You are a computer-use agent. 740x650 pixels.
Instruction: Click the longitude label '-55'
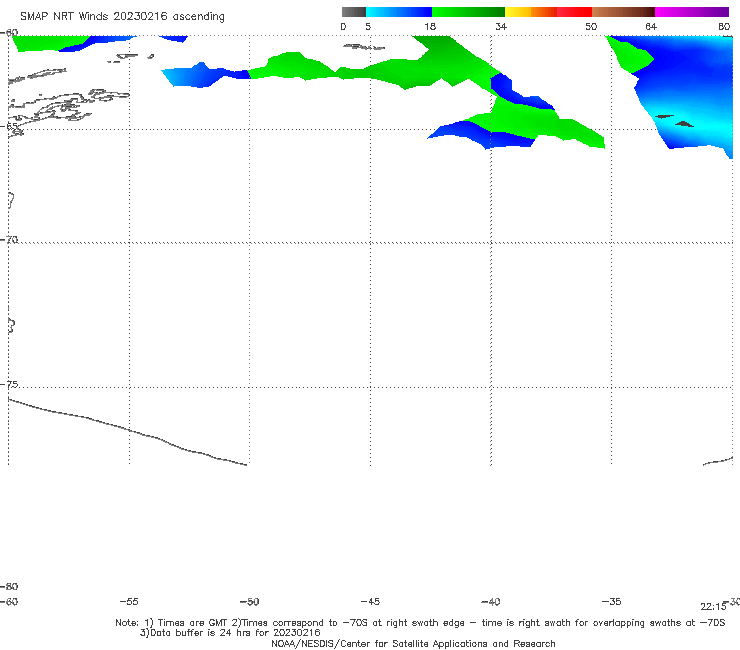coord(129,602)
